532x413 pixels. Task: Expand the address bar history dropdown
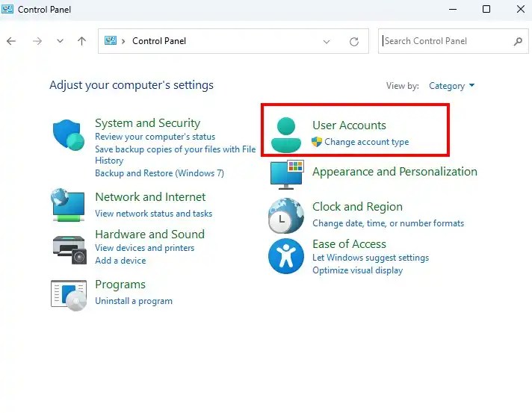(327, 42)
